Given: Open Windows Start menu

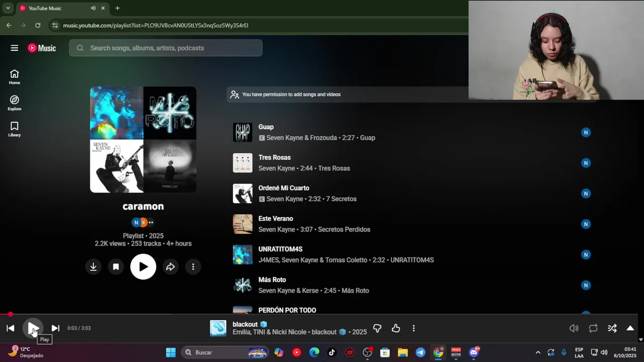Looking at the screenshot, I should 171,352.
